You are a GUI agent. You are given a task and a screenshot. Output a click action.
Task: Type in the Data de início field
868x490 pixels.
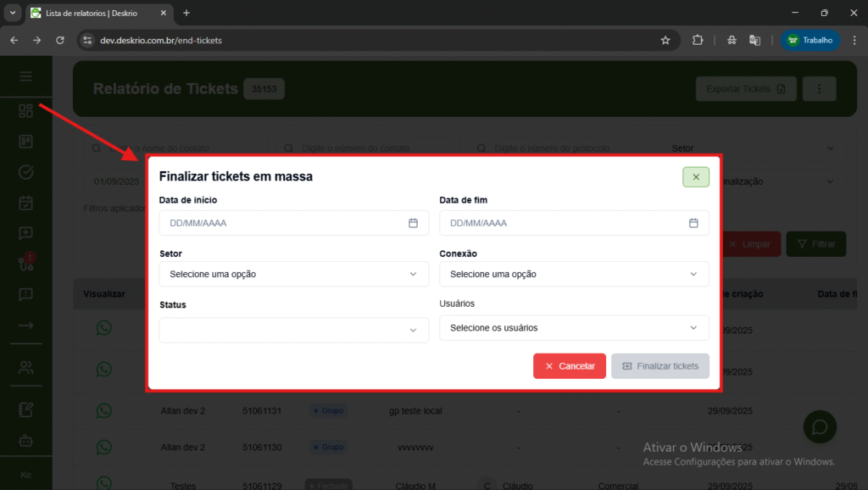click(x=280, y=223)
